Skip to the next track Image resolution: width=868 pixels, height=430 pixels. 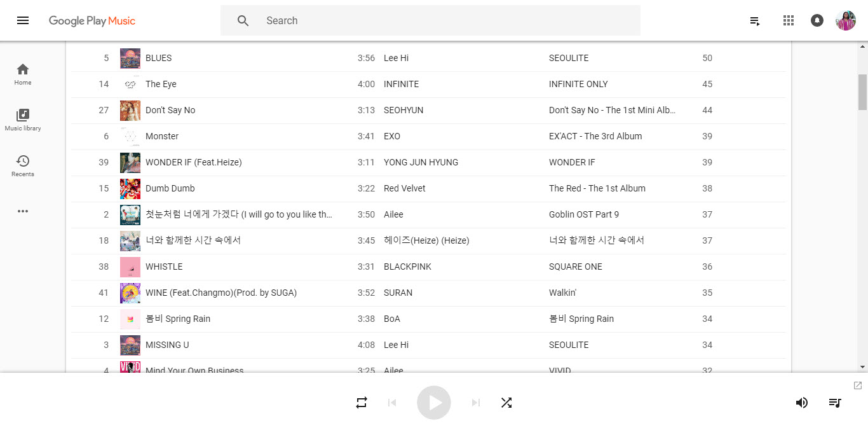(476, 403)
